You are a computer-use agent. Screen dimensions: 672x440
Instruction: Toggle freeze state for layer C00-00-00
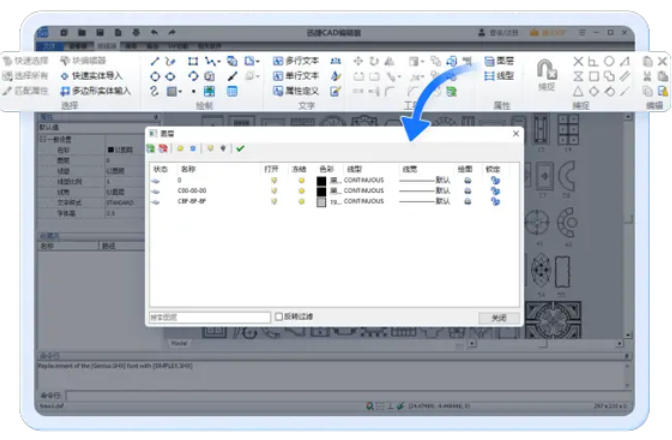[301, 191]
